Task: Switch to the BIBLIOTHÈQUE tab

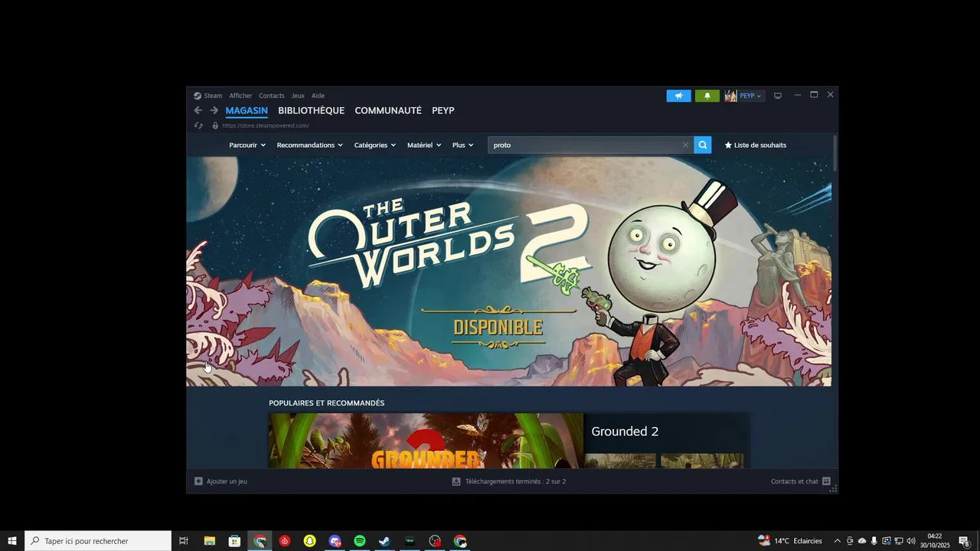Action: point(312,110)
